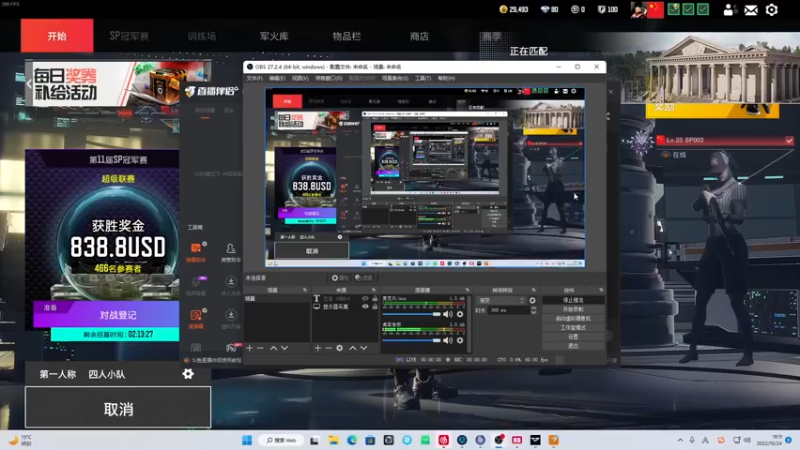Open the 视频连麦 tool in streaming companion

pyautogui.click(x=196, y=285)
